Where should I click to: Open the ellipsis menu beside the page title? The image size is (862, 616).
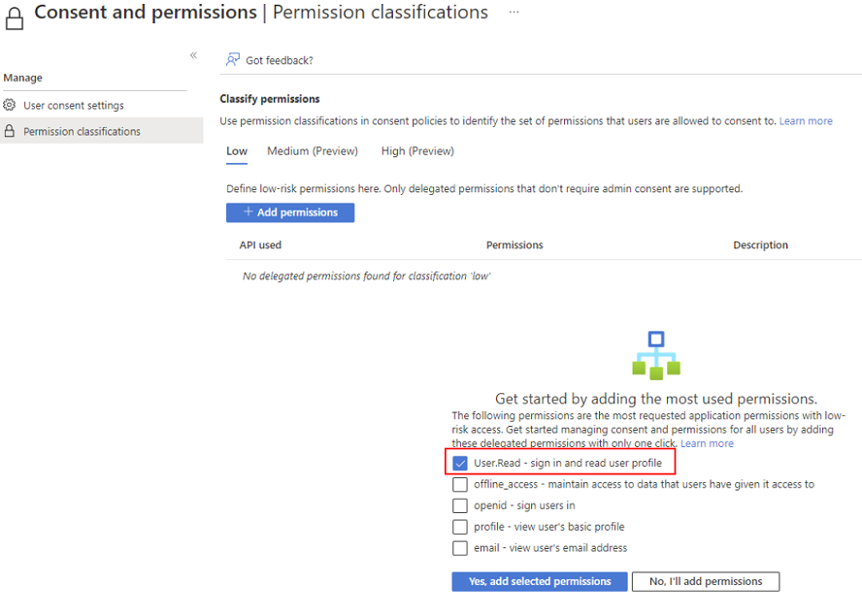513,13
